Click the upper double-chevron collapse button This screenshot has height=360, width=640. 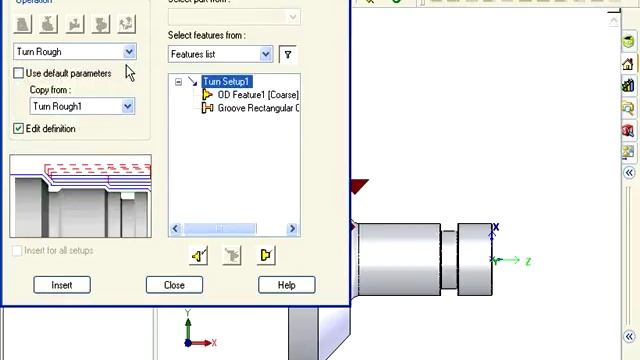coord(629,173)
